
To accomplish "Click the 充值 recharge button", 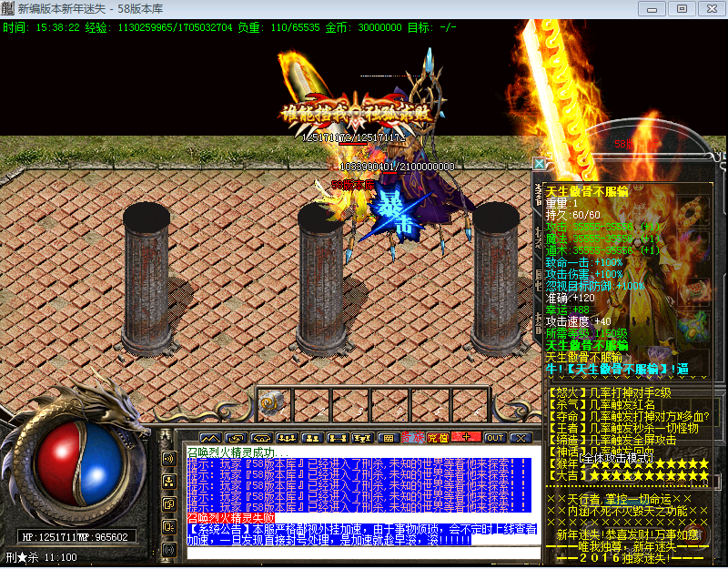I will [x=438, y=438].
